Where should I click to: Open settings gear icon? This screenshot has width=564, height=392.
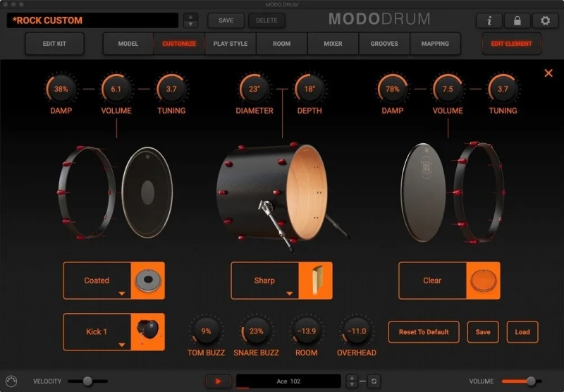click(x=545, y=20)
